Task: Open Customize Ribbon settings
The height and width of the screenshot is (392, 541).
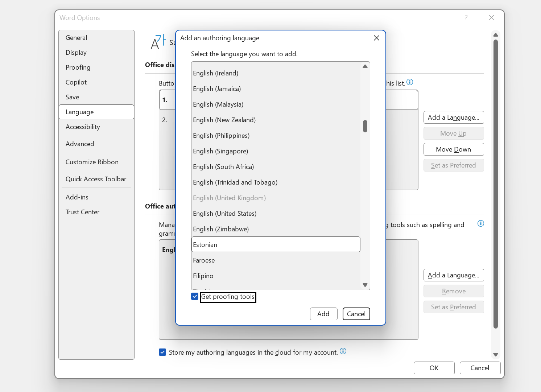Action: (96, 162)
